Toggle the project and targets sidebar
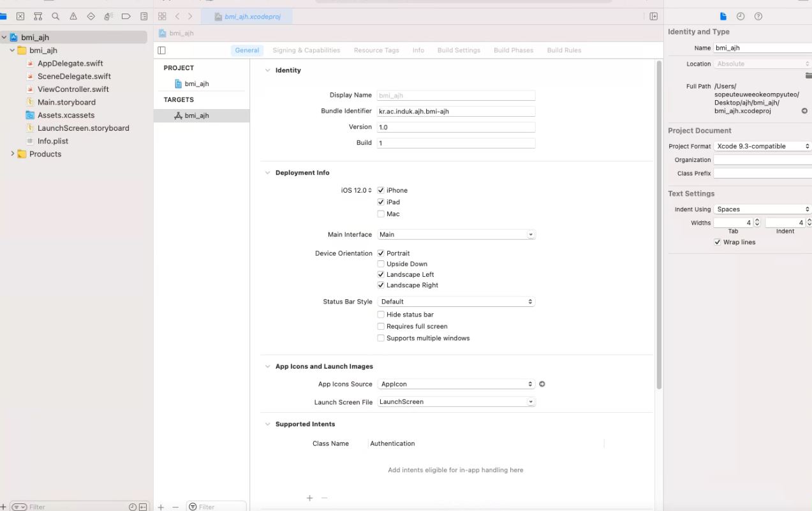 point(161,50)
